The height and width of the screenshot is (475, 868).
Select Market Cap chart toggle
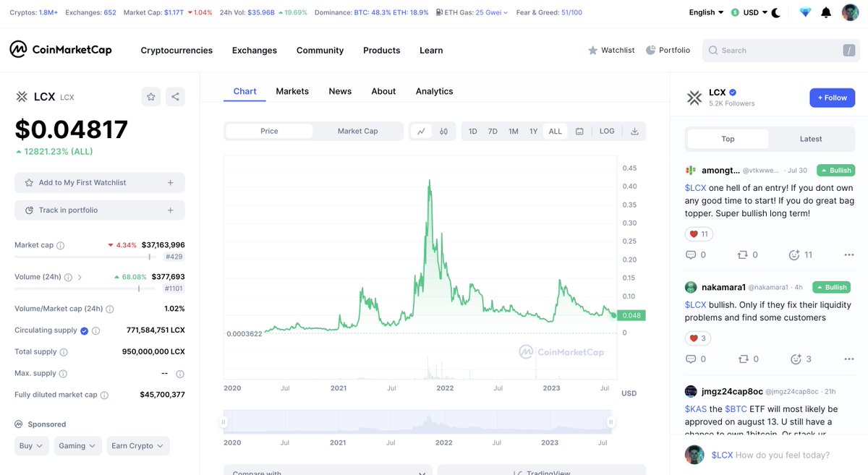tap(357, 131)
